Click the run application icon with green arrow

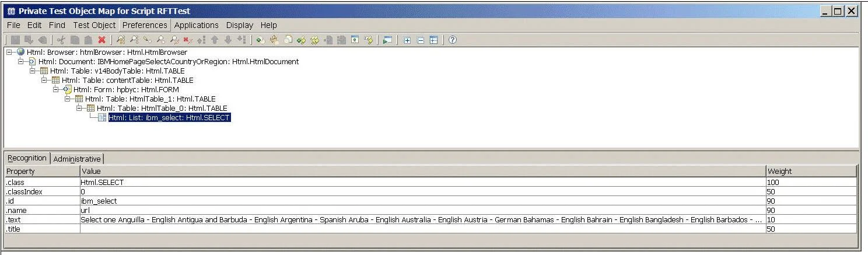pyautogui.click(x=388, y=40)
